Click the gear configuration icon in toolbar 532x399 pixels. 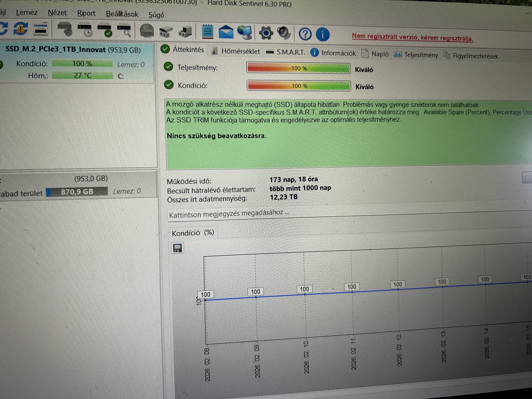click(266, 33)
